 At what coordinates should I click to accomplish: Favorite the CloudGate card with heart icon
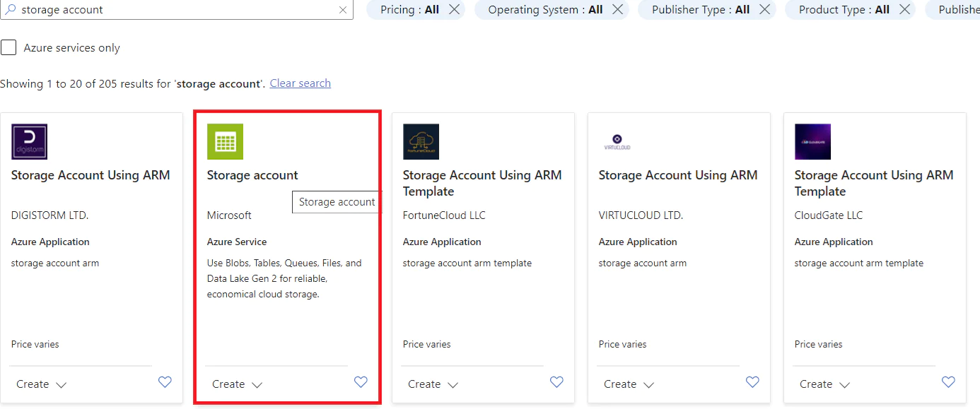point(948,382)
